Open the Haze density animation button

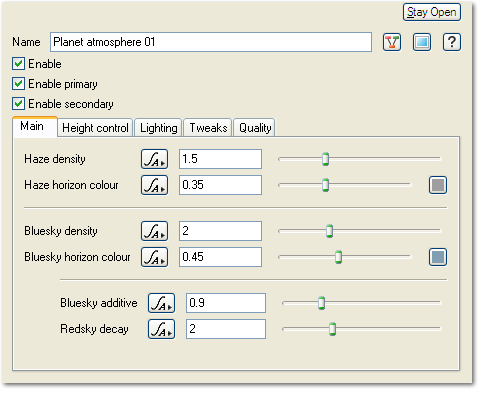[154, 159]
